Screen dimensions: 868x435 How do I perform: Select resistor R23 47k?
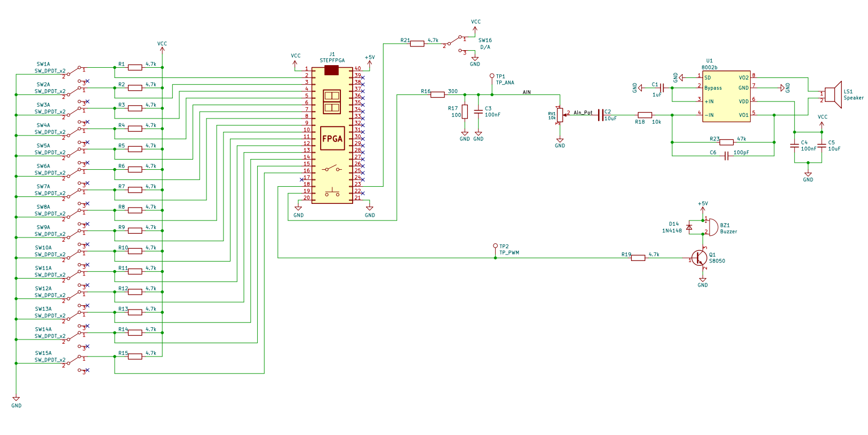point(726,142)
